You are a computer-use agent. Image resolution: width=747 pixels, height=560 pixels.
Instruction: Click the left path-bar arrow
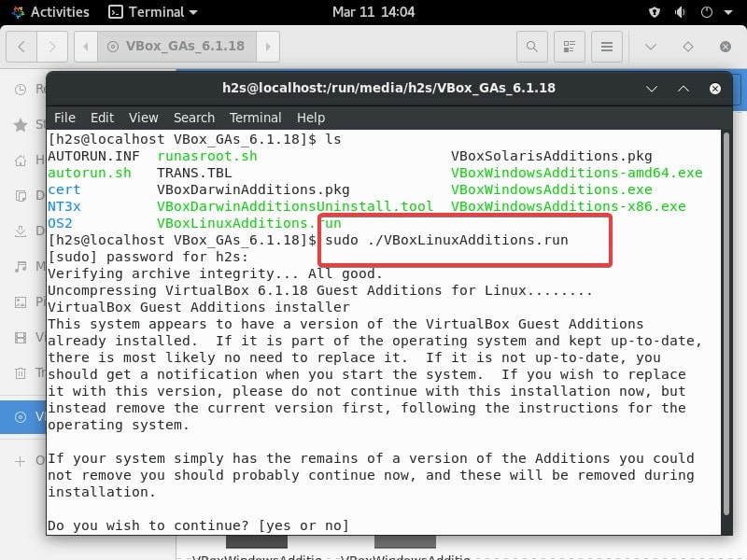point(86,47)
